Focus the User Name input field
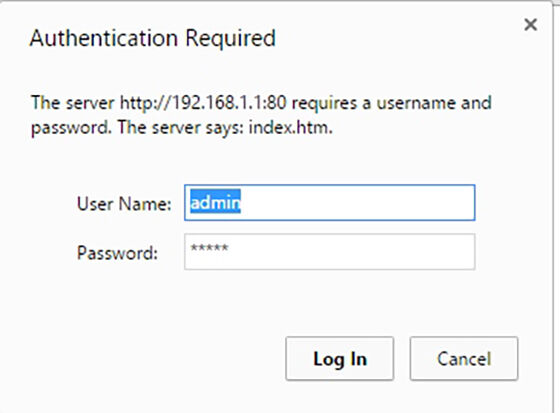The height and width of the screenshot is (413, 560). 330,203
